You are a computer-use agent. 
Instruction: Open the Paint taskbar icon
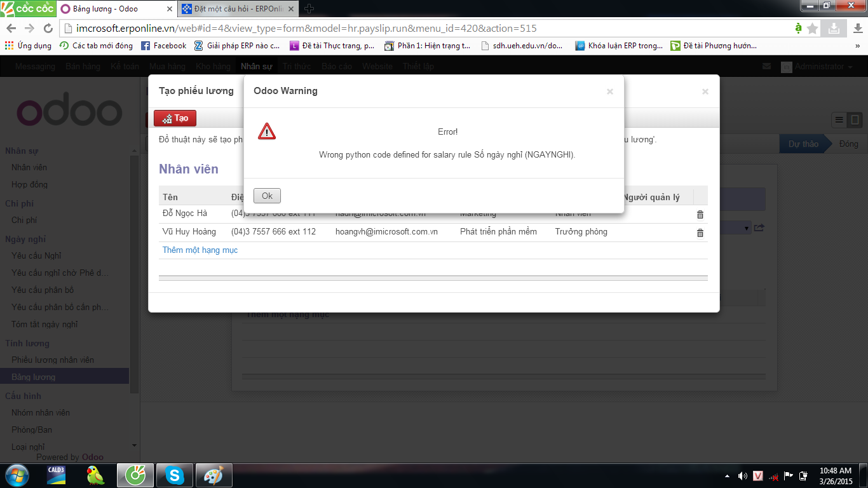pos(214,475)
